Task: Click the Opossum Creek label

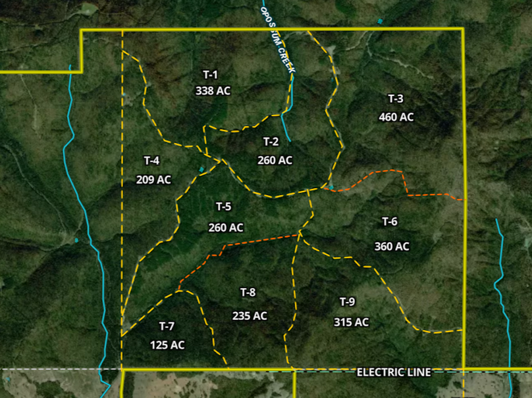Action: pyautogui.click(x=279, y=41)
